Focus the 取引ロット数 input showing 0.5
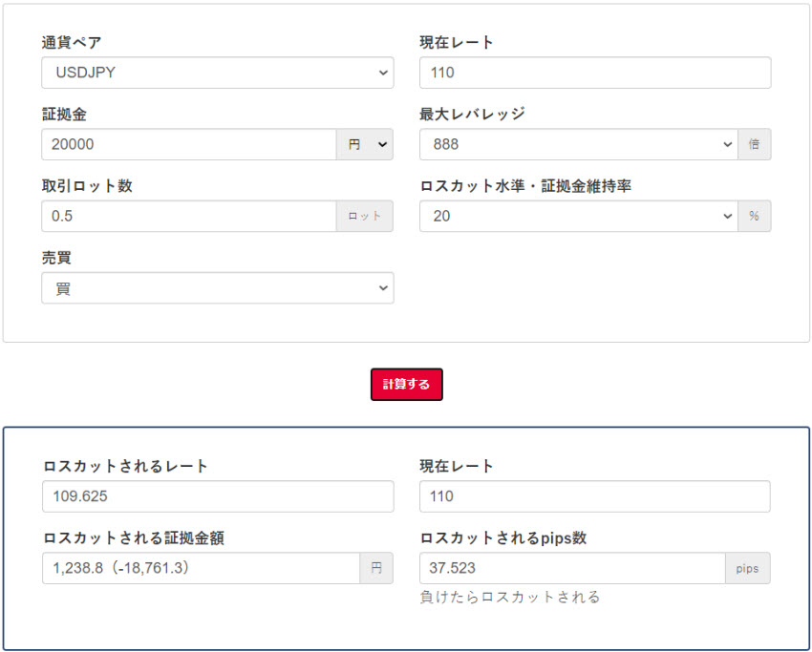Image resolution: width=812 pixels, height=652 pixels. tap(188, 216)
